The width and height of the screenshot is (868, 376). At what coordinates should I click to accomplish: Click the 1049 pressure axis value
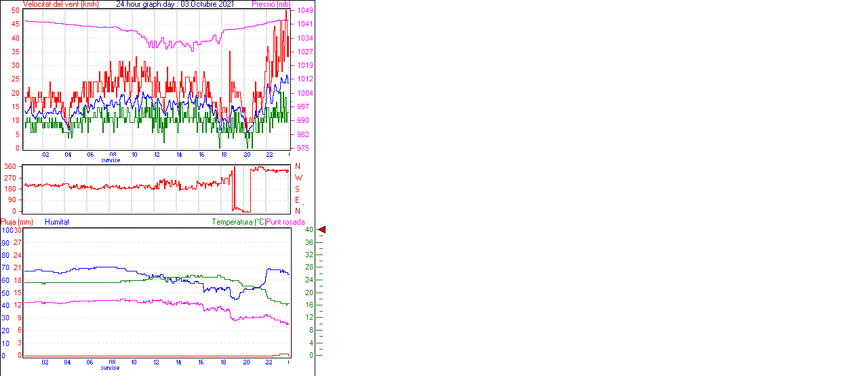304,11
